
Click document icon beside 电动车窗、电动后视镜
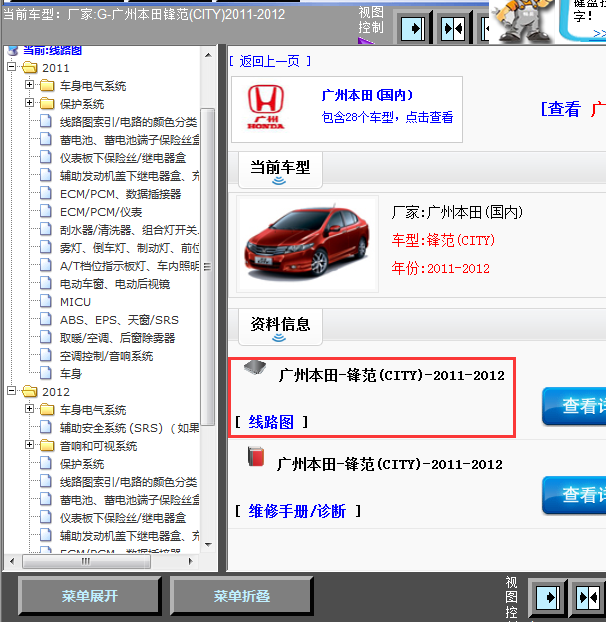46,283
